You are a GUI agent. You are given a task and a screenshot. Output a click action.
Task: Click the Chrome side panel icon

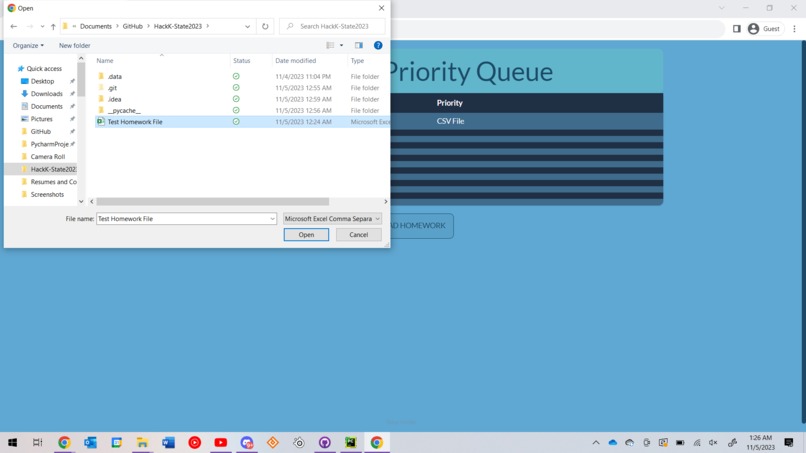[x=737, y=29]
